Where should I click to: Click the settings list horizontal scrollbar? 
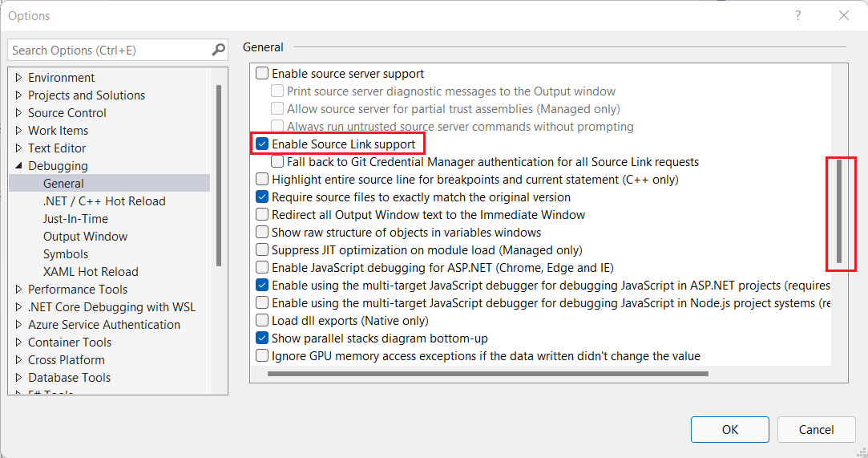pyautogui.click(x=487, y=374)
